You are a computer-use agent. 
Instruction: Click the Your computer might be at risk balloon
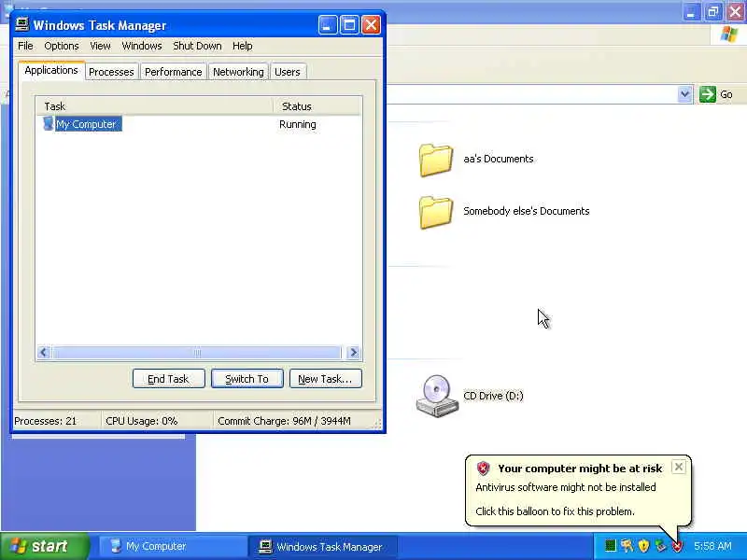(x=578, y=490)
